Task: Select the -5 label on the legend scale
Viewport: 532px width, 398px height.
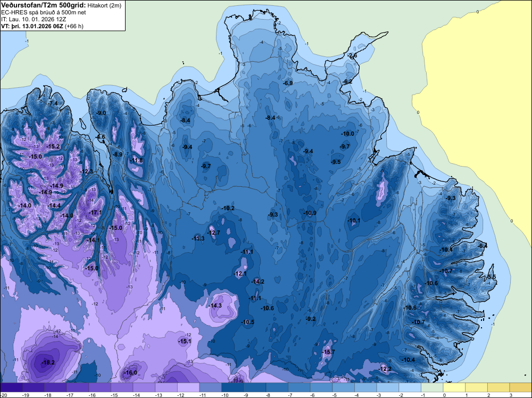Action: click(335, 395)
